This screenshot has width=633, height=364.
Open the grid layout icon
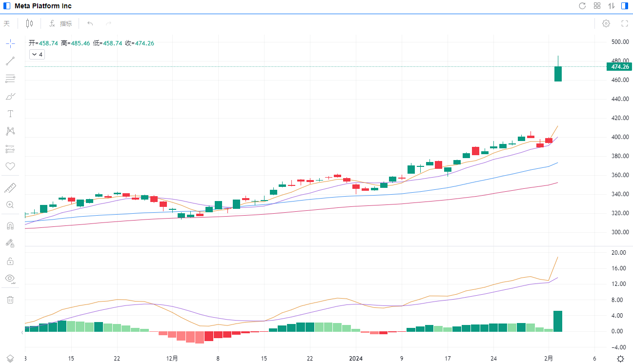click(x=597, y=6)
